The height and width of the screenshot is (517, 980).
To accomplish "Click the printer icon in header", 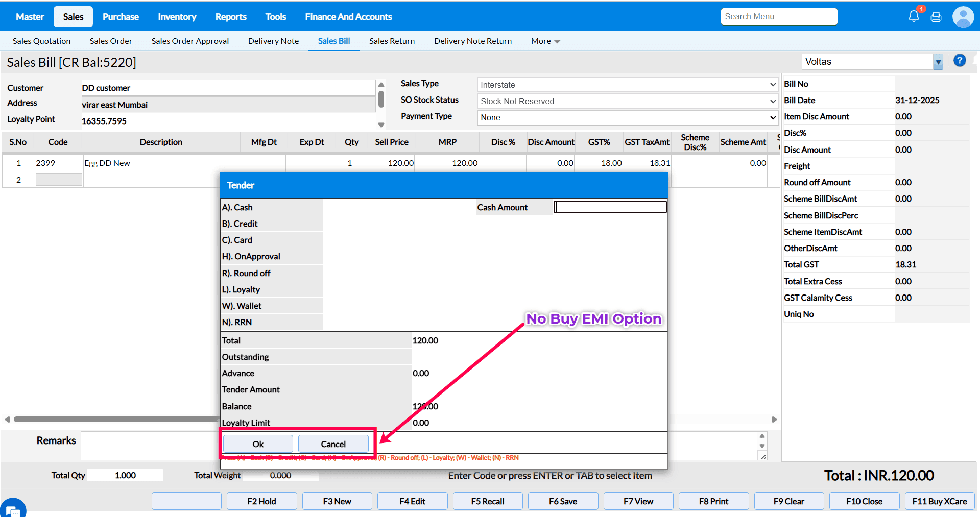I will 936,17.
